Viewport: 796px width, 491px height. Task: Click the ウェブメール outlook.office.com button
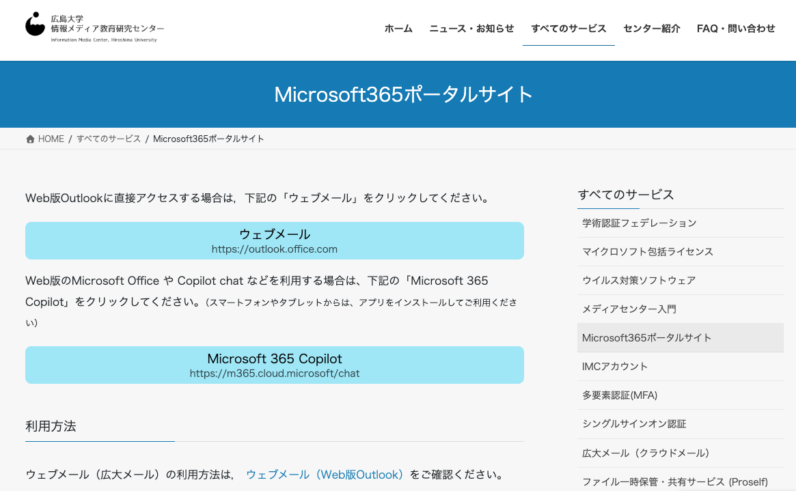point(274,241)
